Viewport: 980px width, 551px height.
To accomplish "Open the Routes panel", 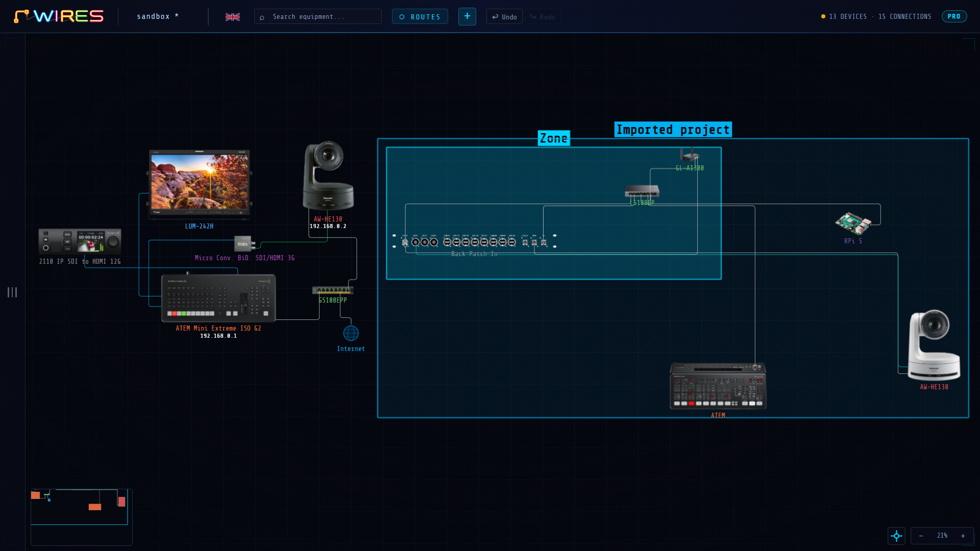I will coord(420,17).
